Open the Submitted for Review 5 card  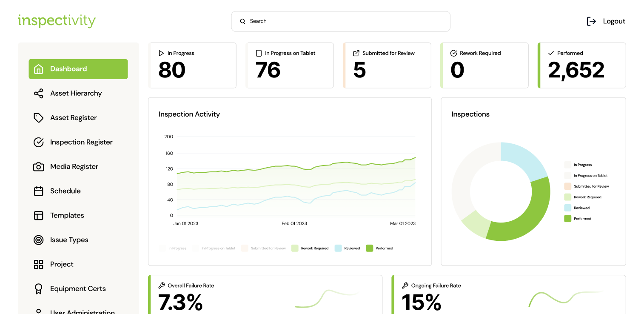[x=387, y=66]
